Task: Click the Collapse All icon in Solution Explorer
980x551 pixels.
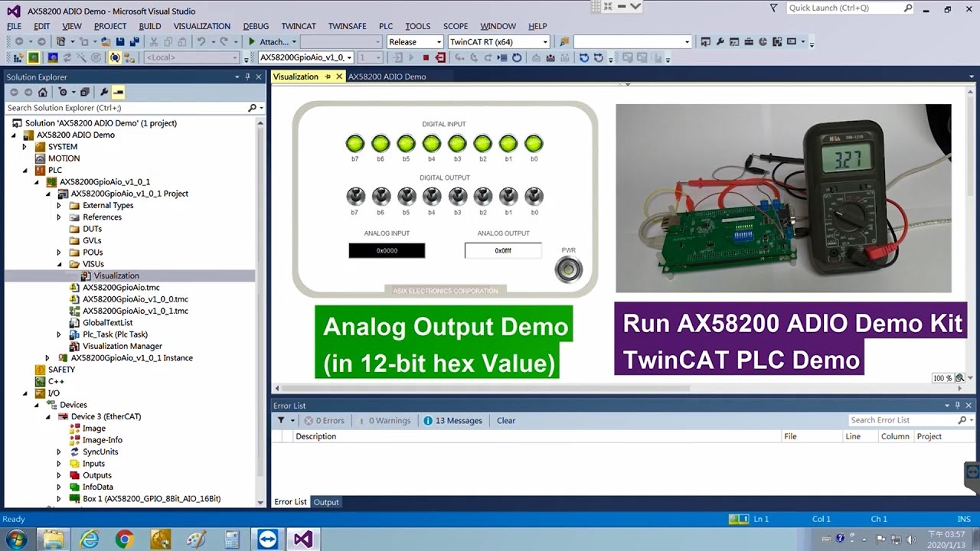Action: click(x=85, y=92)
